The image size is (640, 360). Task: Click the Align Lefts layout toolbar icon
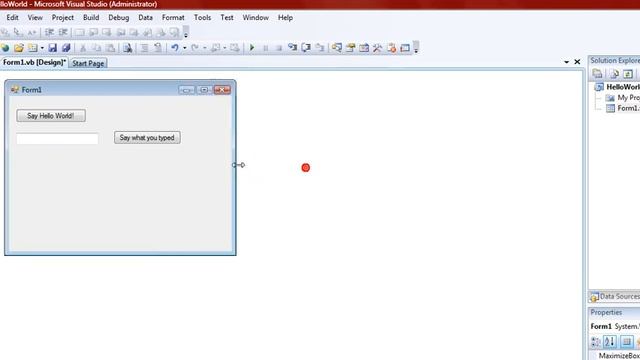click(x=49, y=32)
